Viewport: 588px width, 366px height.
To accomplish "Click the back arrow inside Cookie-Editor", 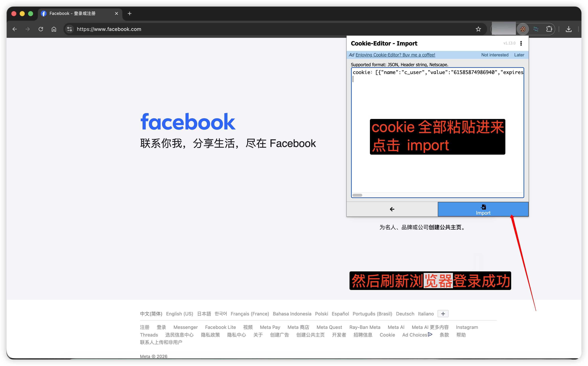I will [x=392, y=209].
